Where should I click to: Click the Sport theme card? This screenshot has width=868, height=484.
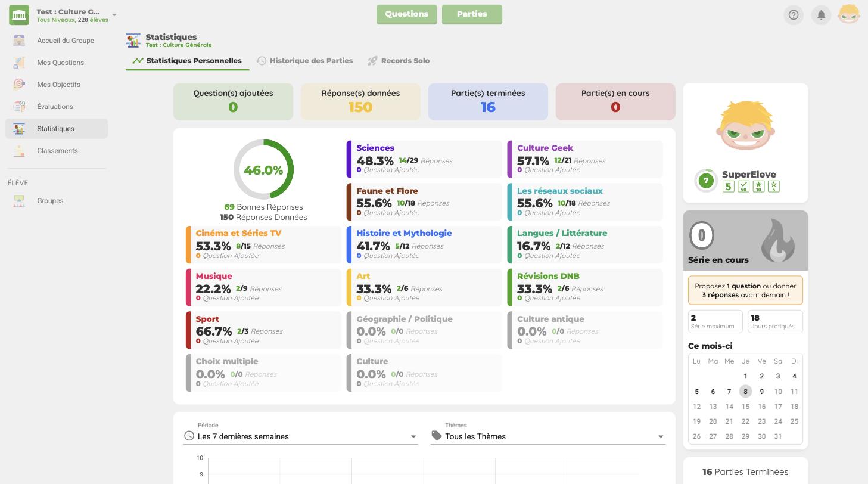click(x=263, y=330)
